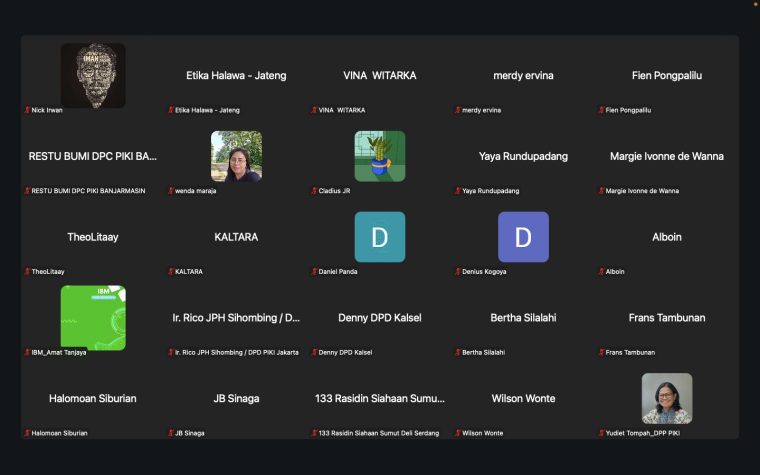Image resolution: width=760 pixels, height=475 pixels.
Task: Click the muted mic icon for Cladius JR
Action: pos(315,190)
